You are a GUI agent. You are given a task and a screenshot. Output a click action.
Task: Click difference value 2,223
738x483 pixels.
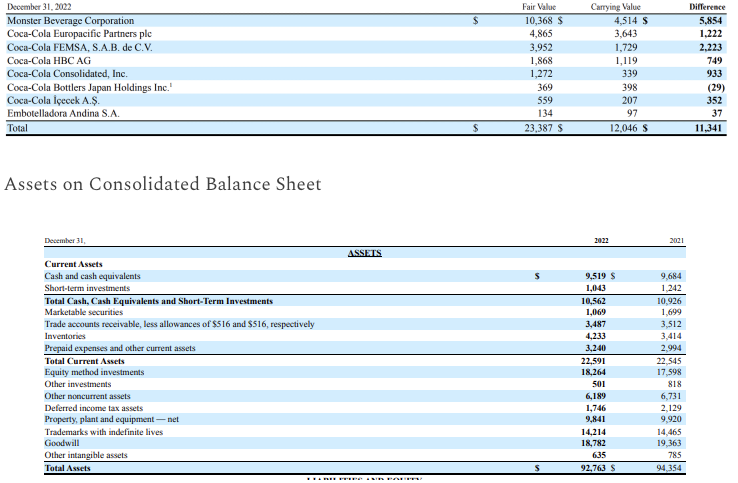(x=710, y=48)
